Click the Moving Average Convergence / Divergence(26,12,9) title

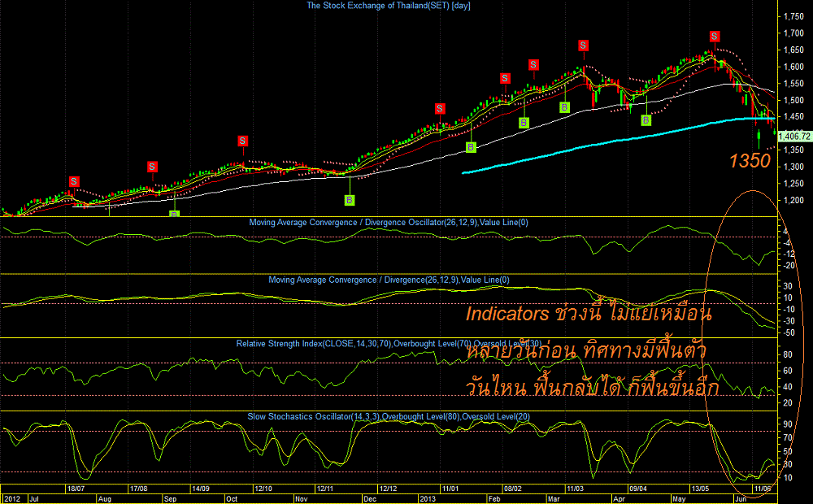point(389,280)
